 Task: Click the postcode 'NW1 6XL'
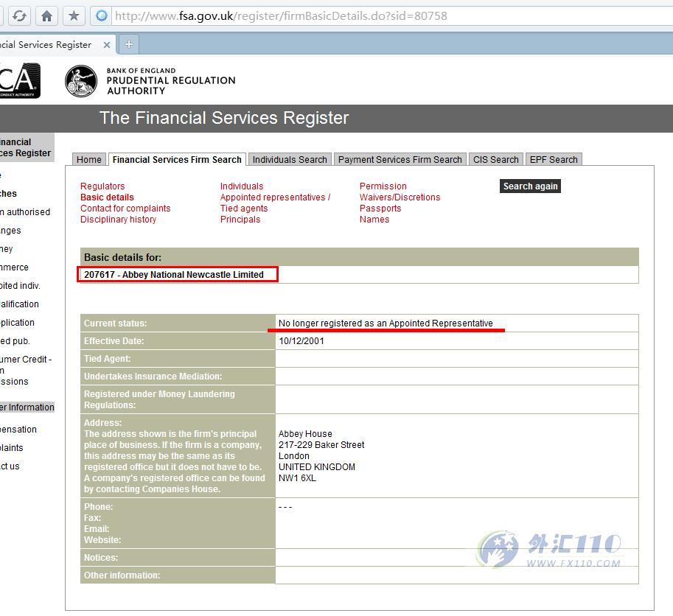(297, 478)
